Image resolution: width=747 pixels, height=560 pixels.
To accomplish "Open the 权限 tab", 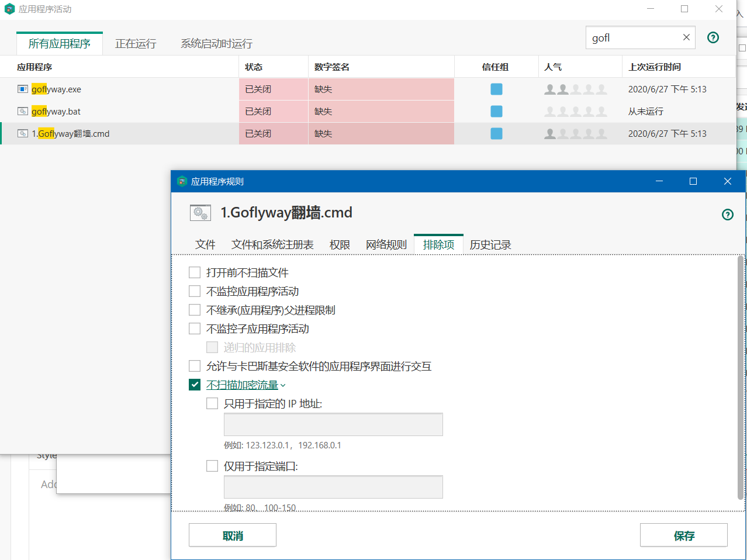I will tap(340, 244).
